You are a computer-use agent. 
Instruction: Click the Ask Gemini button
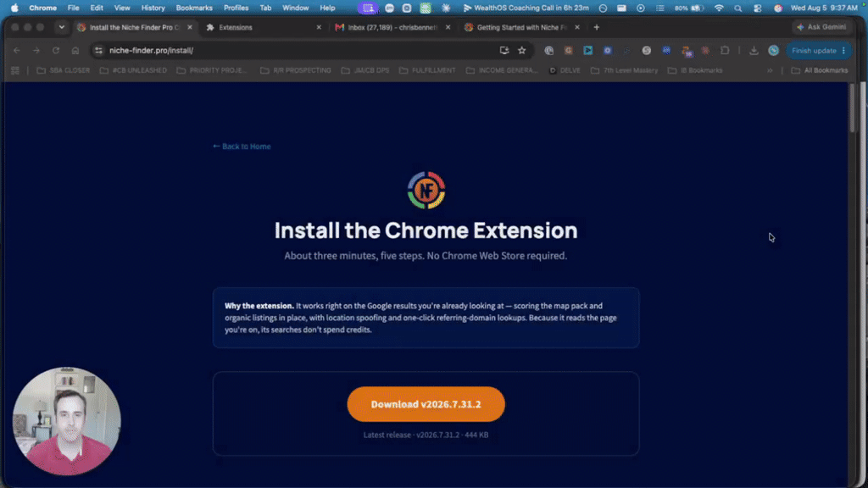(821, 26)
